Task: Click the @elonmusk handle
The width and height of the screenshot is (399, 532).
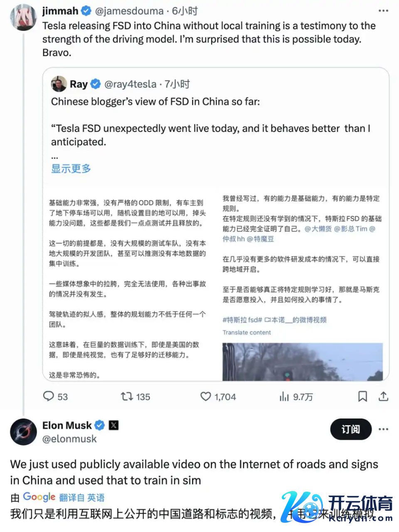Action: [69, 439]
